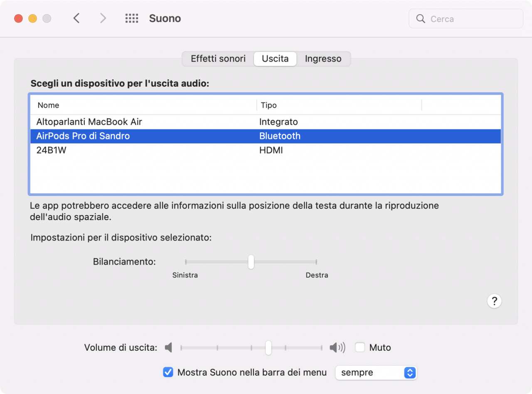This screenshot has height=394, width=532.
Task: Click the low volume speaker icon
Action: (168, 347)
